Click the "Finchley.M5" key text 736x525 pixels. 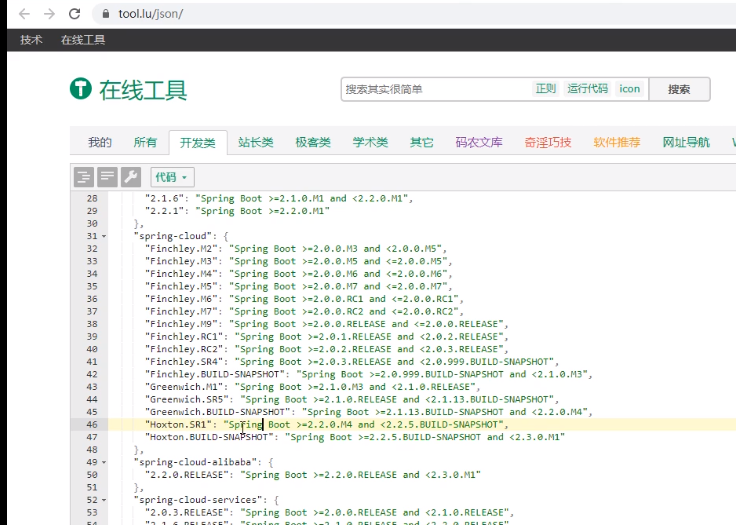tap(181, 286)
